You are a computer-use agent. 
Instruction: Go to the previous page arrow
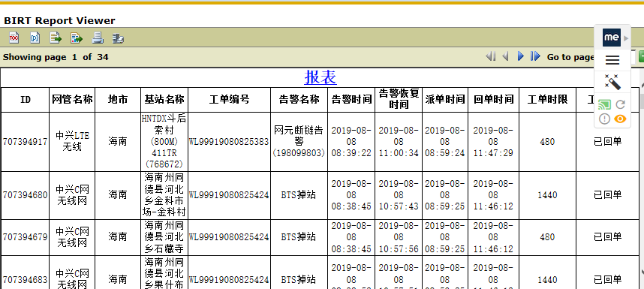(506, 56)
